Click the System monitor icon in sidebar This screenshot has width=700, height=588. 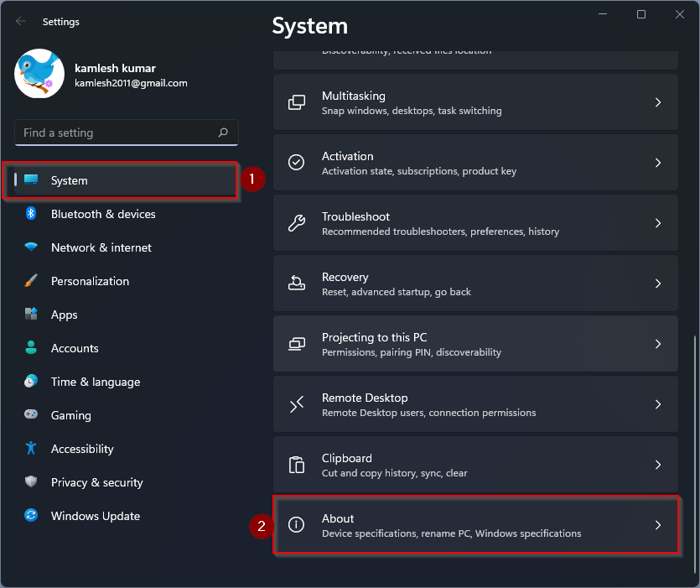point(31,180)
